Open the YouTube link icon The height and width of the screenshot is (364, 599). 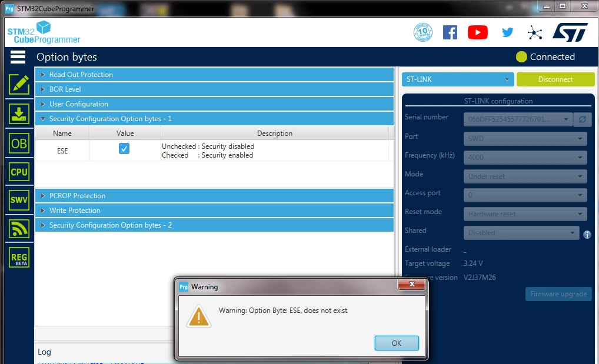[x=478, y=32]
